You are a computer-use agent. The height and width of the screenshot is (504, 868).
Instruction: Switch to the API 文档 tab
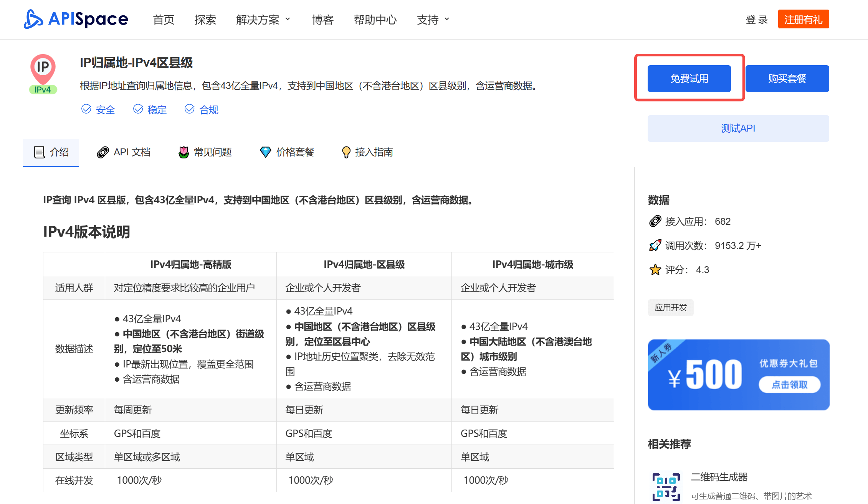pyautogui.click(x=124, y=152)
